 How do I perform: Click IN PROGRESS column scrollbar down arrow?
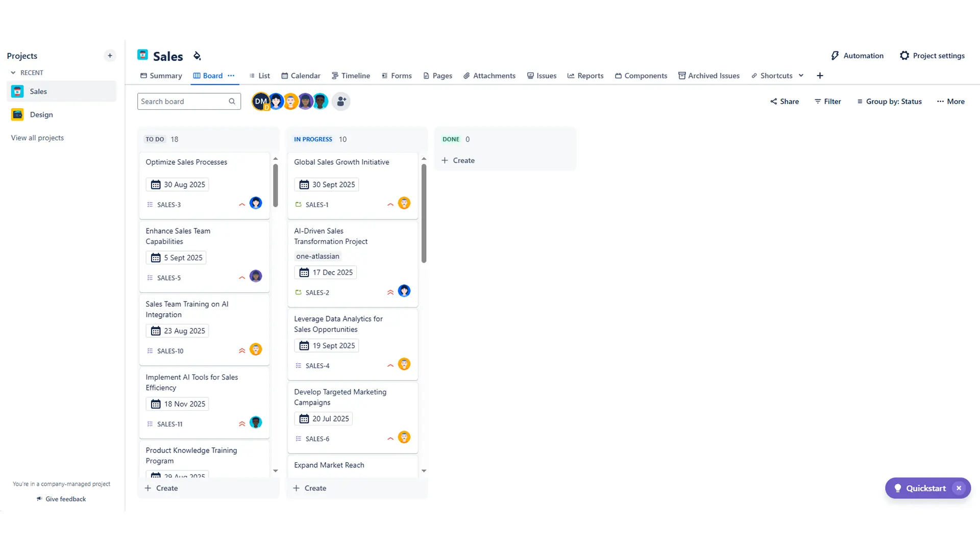tap(424, 471)
